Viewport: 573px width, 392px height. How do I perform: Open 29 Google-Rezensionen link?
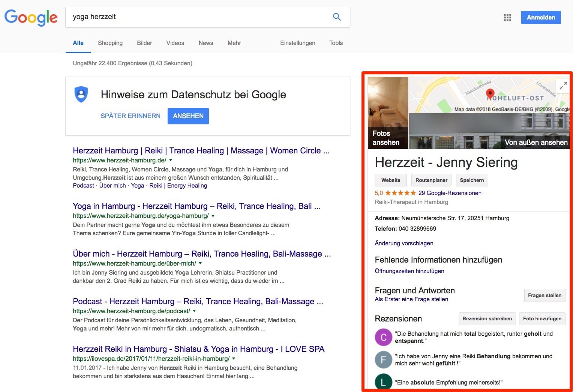click(450, 193)
